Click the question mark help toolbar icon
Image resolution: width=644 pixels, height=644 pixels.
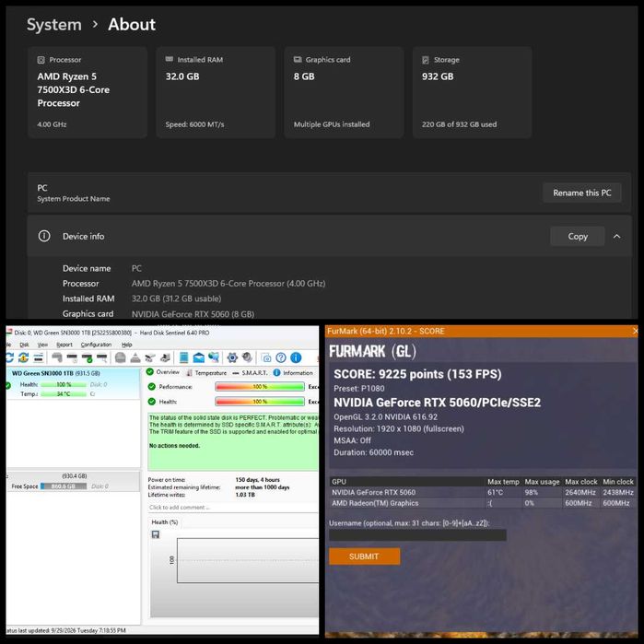click(x=281, y=357)
